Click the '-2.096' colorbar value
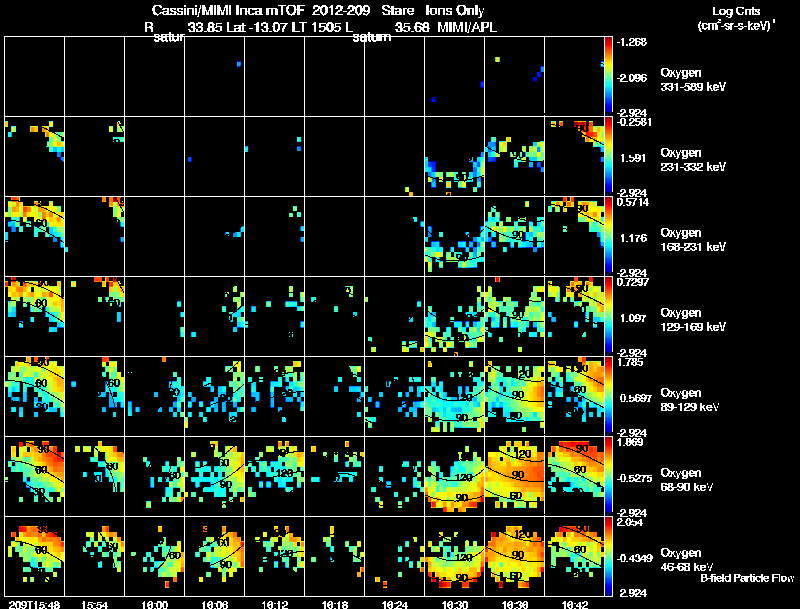 tap(632, 78)
